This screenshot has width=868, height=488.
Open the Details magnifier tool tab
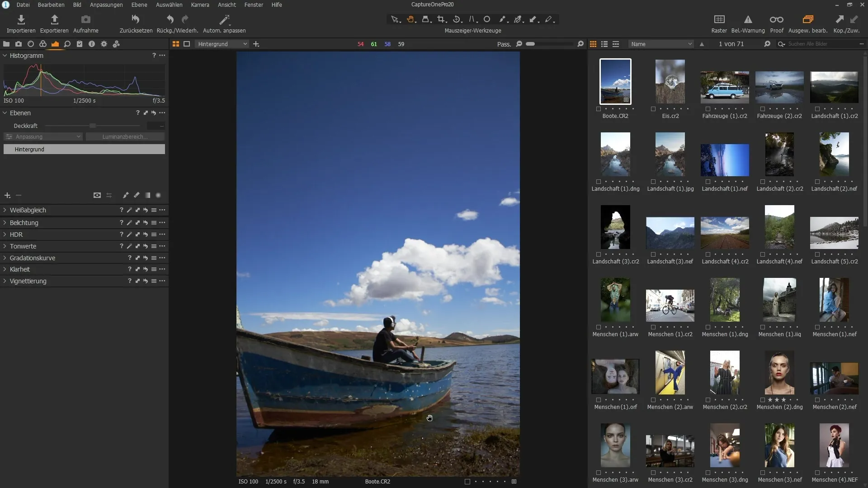pyautogui.click(x=67, y=44)
